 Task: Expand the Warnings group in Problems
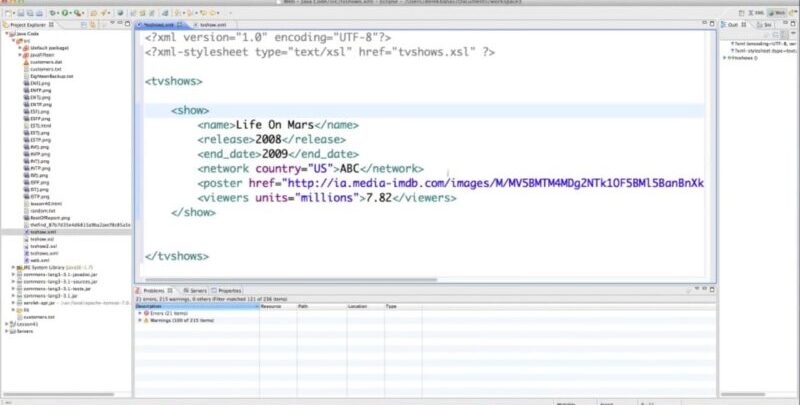click(x=140, y=320)
